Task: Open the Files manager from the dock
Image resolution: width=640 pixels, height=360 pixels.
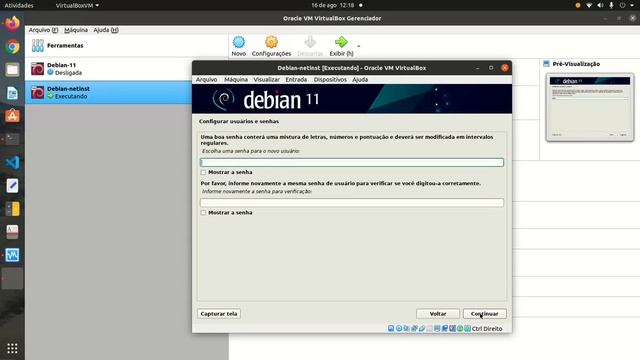Action: [x=12, y=70]
